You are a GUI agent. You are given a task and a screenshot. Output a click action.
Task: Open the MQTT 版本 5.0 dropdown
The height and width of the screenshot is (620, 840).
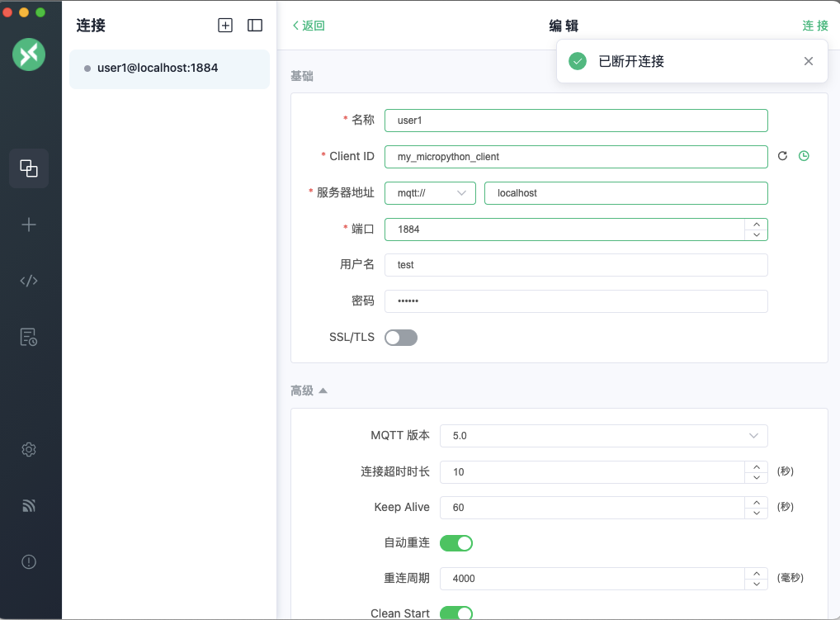[x=604, y=436]
